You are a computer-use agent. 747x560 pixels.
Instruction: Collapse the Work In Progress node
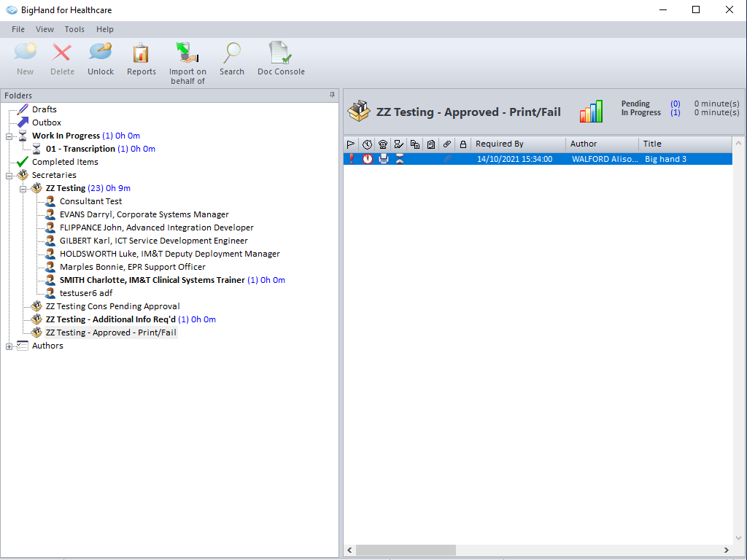pos(9,136)
